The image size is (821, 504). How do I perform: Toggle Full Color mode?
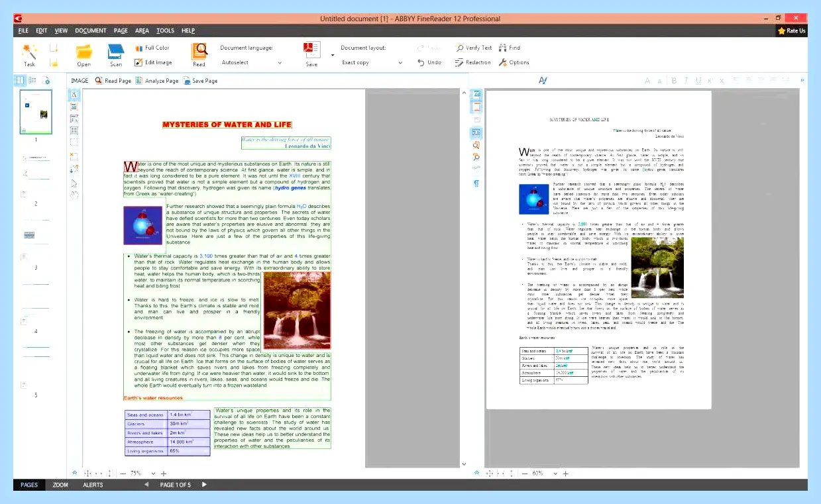point(152,48)
